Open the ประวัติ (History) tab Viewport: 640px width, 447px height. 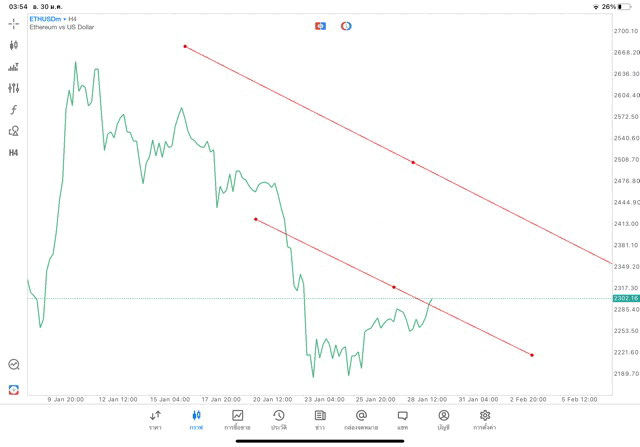tap(278, 419)
